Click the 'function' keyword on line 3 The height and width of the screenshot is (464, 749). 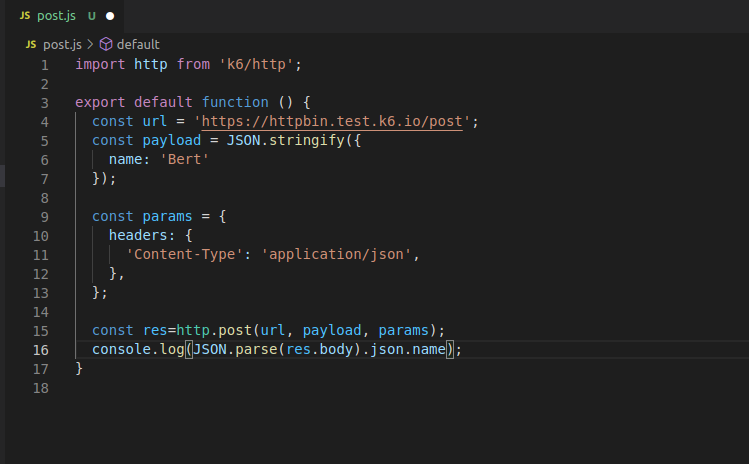coord(235,102)
